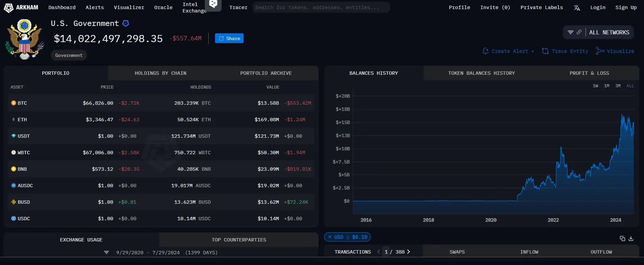
Task: Open Oracle in the top navigation
Action: click(163, 7)
